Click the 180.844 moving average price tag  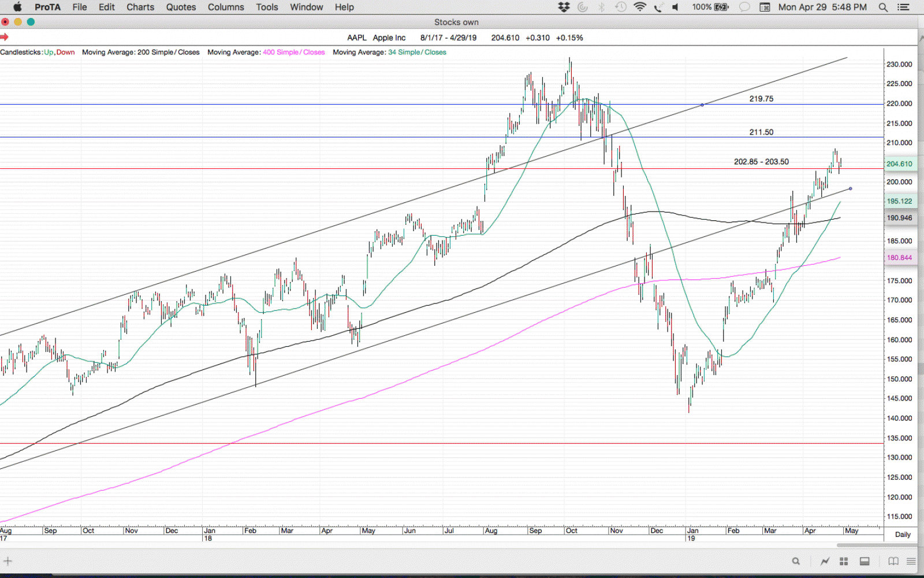pos(900,258)
